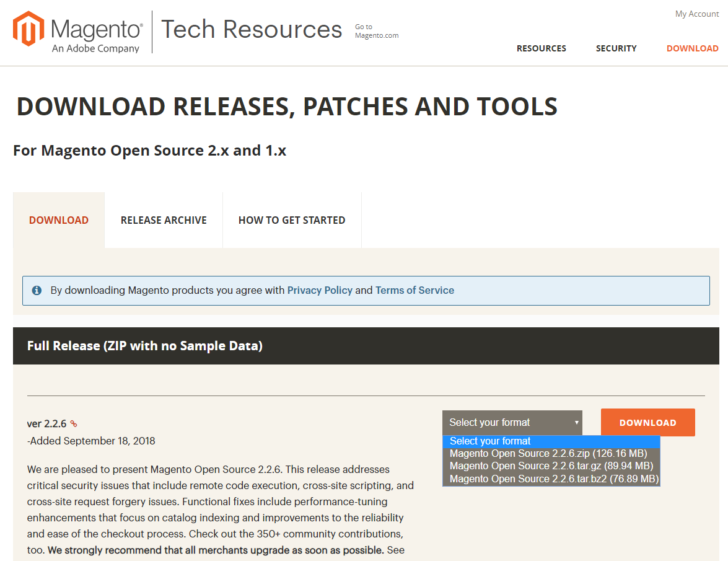This screenshot has height=561, width=728.
Task: Switch to the DOWNLOAD tab
Action: click(x=59, y=220)
